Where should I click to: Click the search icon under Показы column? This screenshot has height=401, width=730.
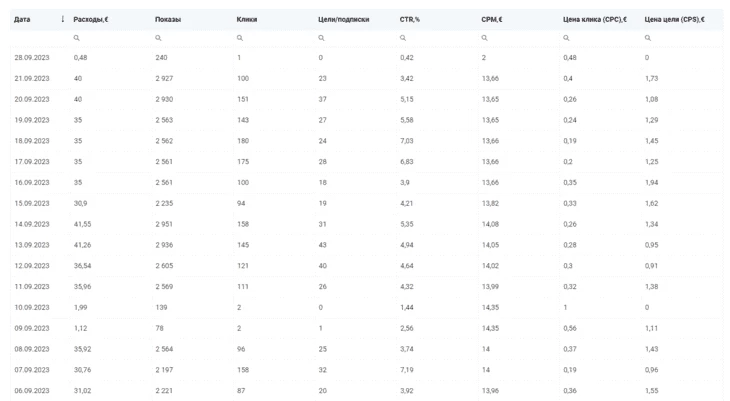(158, 38)
